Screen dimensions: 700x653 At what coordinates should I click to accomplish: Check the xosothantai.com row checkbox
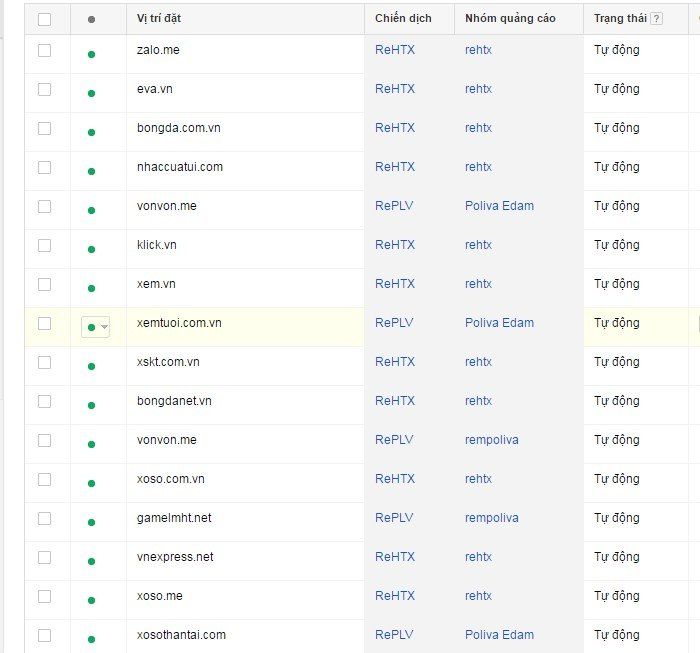pyautogui.click(x=44, y=636)
